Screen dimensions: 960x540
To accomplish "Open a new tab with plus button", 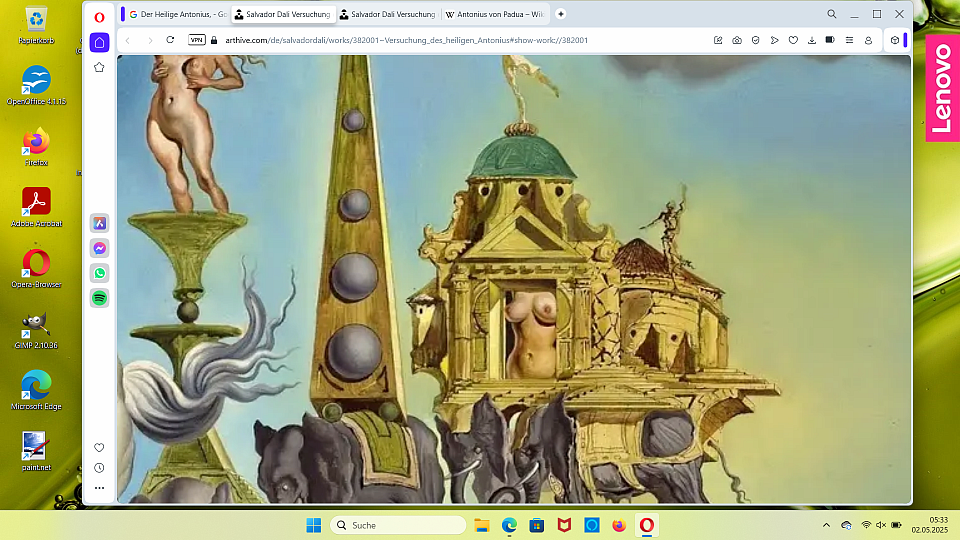I will (x=560, y=14).
